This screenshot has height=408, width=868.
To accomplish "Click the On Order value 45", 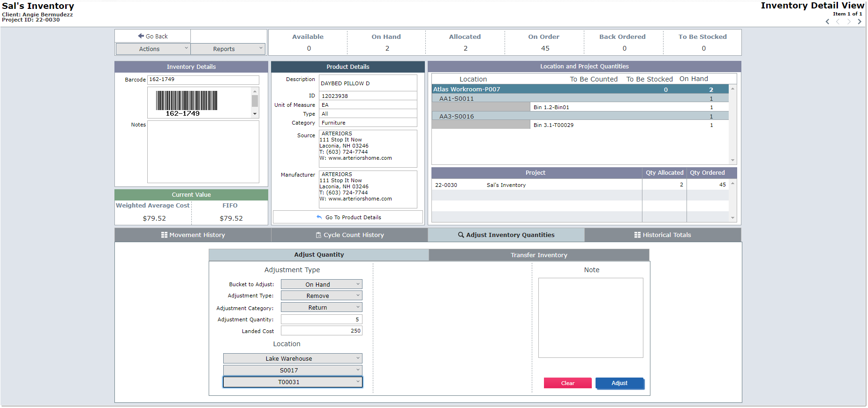I will (x=545, y=48).
